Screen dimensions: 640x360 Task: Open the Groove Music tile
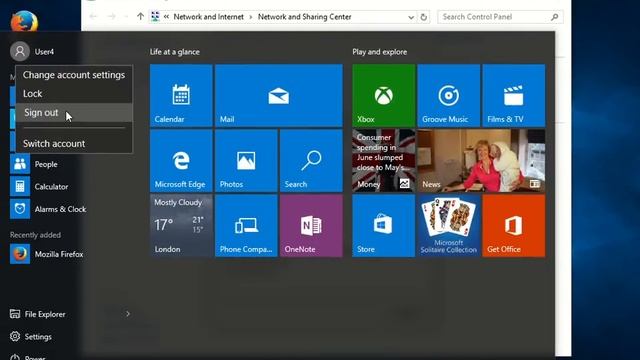449,96
